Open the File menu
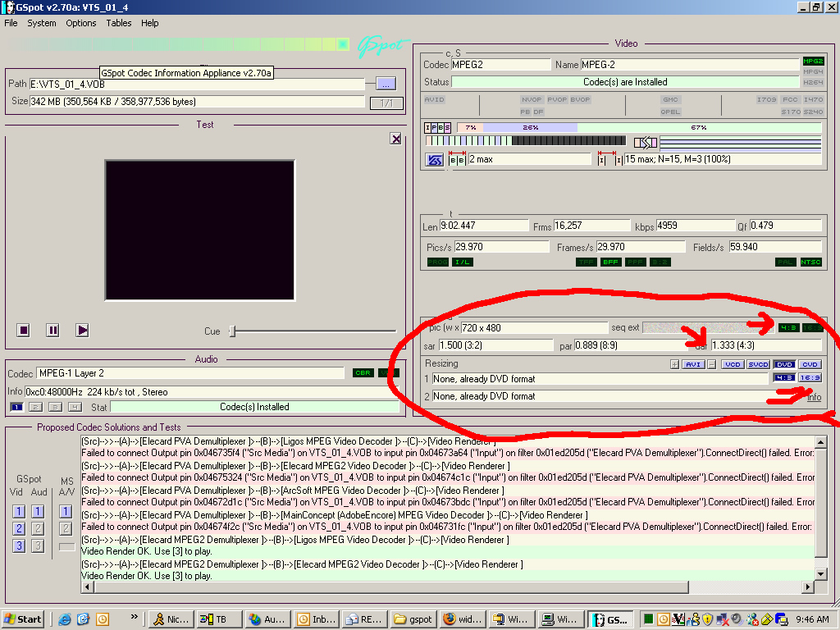 (x=11, y=23)
